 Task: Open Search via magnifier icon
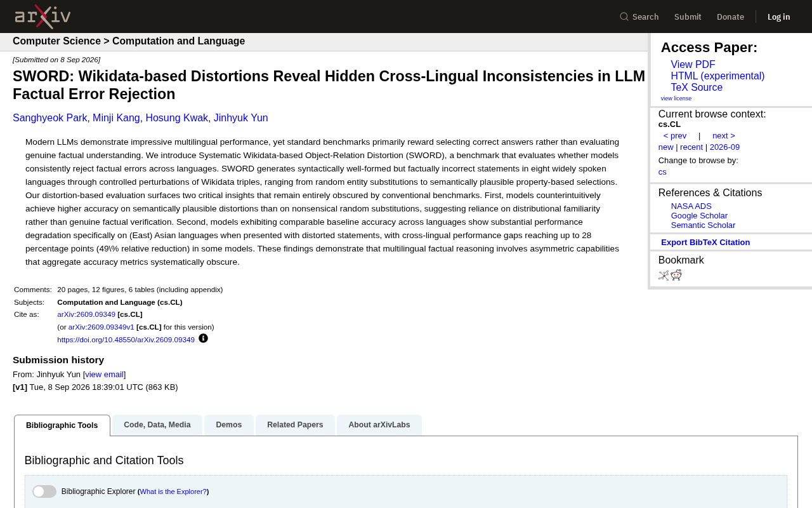pos(624,17)
